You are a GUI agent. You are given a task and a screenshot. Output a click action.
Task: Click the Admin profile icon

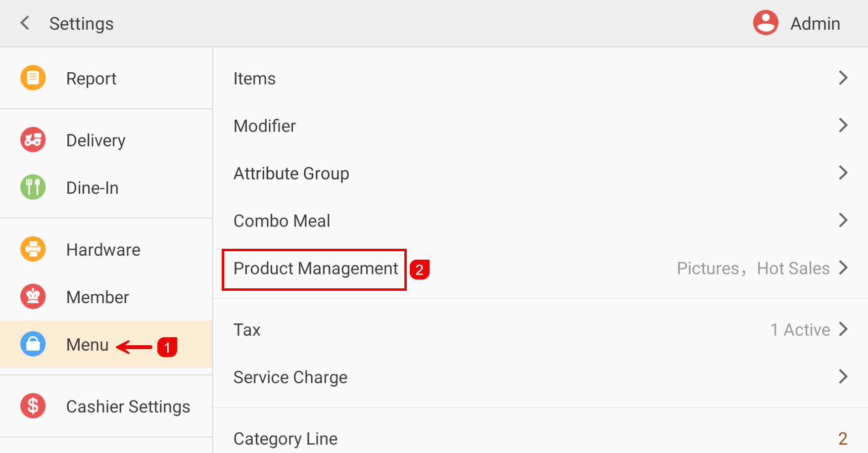click(765, 22)
